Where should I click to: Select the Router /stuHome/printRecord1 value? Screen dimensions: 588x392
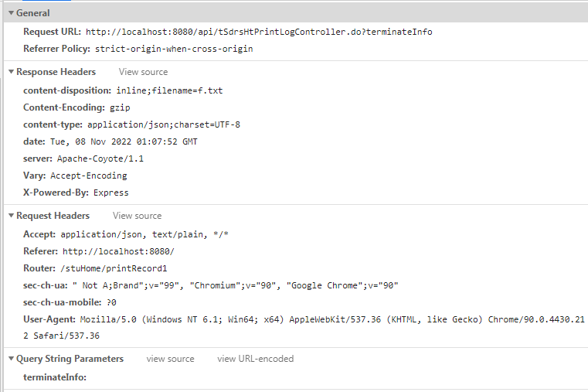[114, 268]
